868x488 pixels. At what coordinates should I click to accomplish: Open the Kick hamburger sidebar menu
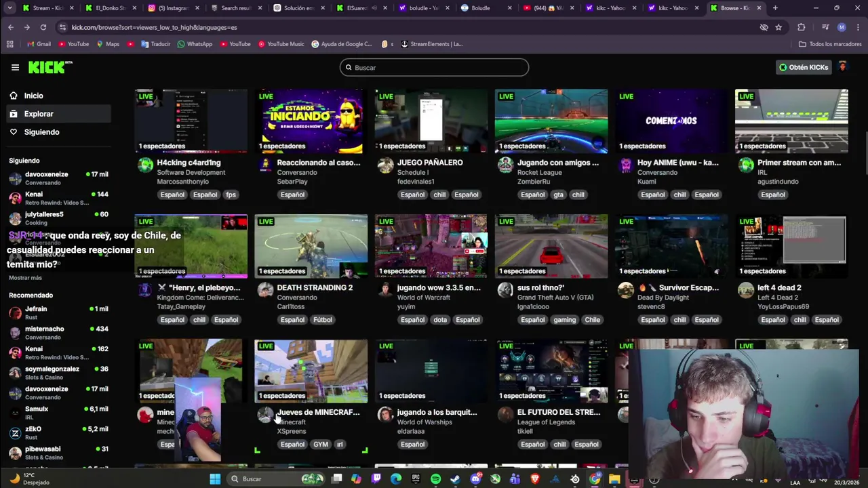click(15, 67)
